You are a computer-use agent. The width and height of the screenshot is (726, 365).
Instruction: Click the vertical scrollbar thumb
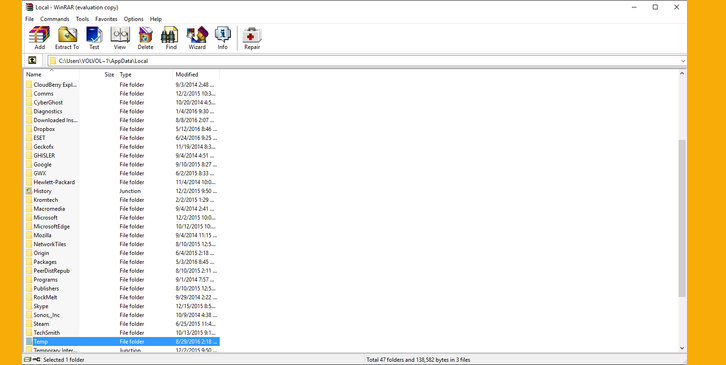(x=682, y=218)
